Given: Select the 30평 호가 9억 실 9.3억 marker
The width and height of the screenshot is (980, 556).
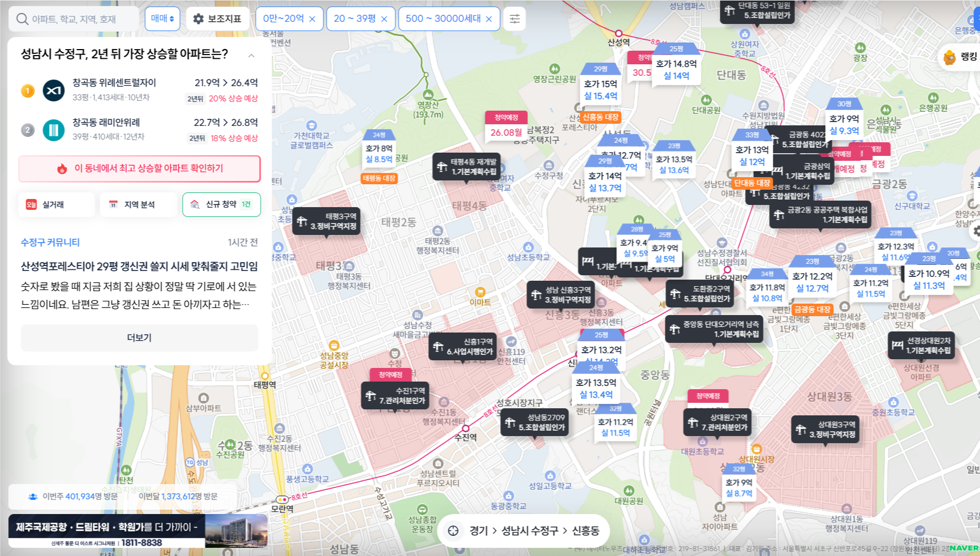Looking at the screenshot, I should pyautogui.click(x=844, y=120).
